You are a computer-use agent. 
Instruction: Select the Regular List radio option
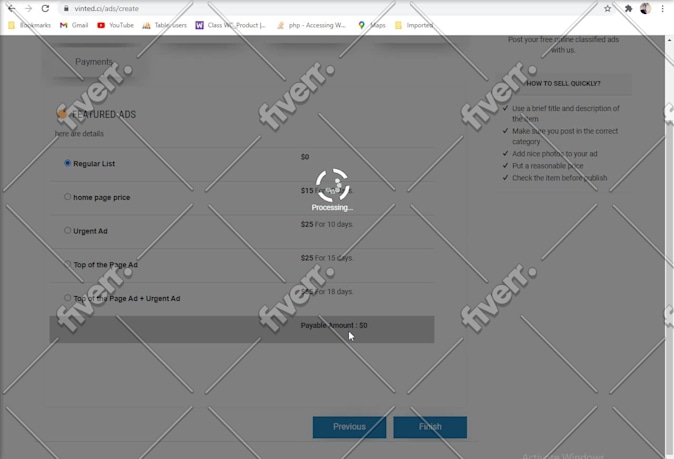coord(67,163)
